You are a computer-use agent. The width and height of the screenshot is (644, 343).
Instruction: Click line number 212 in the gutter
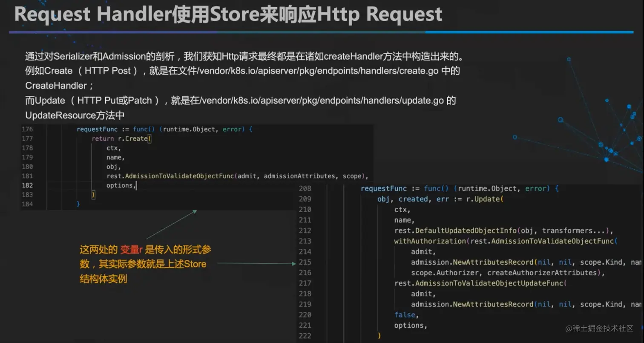click(x=305, y=231)
